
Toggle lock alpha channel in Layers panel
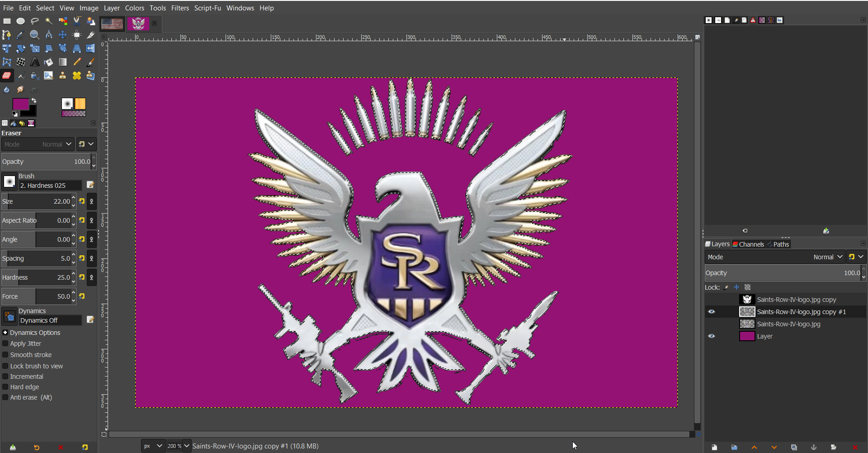click(748, 287)
